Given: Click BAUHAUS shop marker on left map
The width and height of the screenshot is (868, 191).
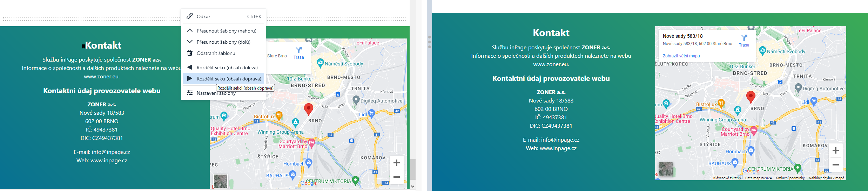Looking at the screenshot, I should 293,175.
